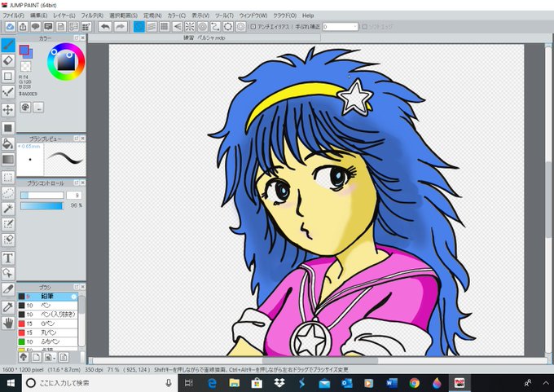Pick the Magic Wand tool
This screenshot has height=392, width=554.
(x=8, y=209)
